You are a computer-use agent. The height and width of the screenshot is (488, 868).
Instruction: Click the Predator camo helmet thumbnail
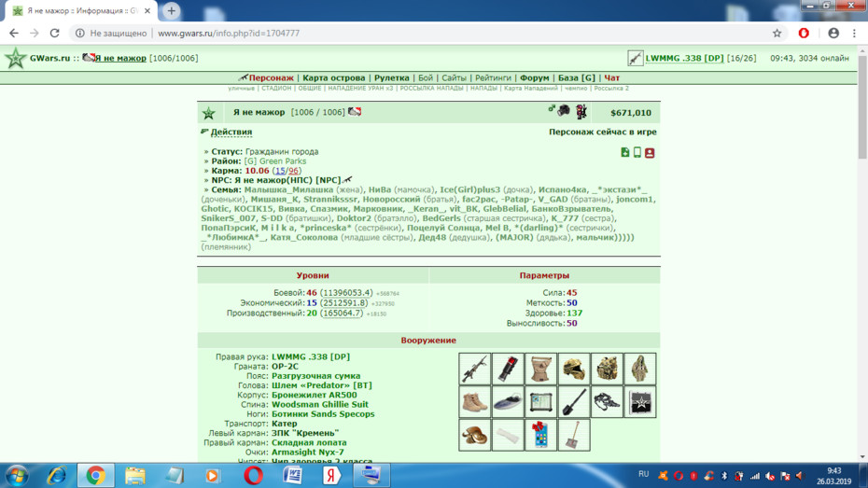pos(574,369)
